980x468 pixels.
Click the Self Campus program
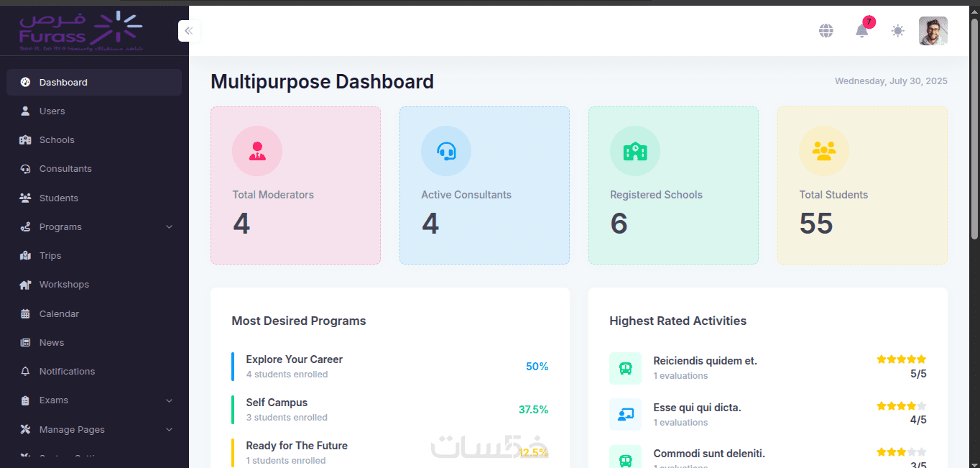point(277,403)
